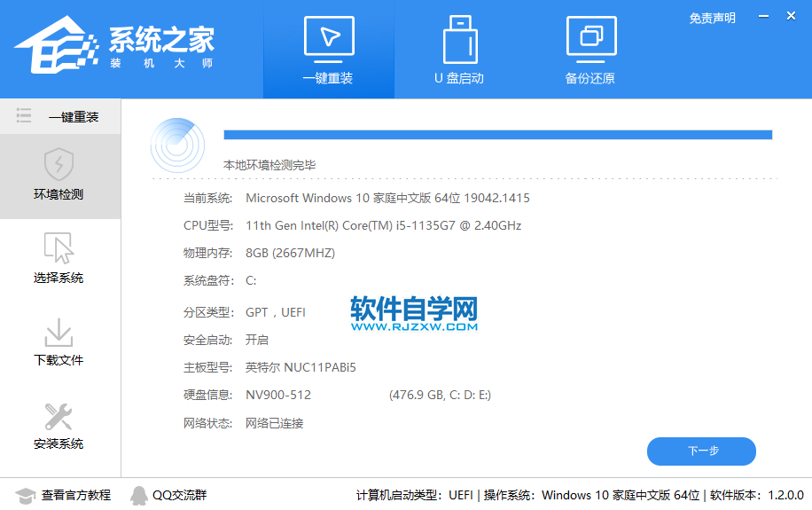Click the 8GB (2667MHZ) memory value
Image resolution: width=812 pixels, height=510 pixels.
(290, 253)
